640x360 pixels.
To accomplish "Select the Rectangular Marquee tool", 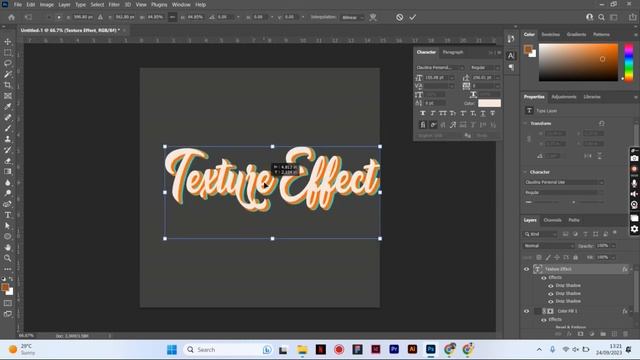I will (x=8, y=53).
